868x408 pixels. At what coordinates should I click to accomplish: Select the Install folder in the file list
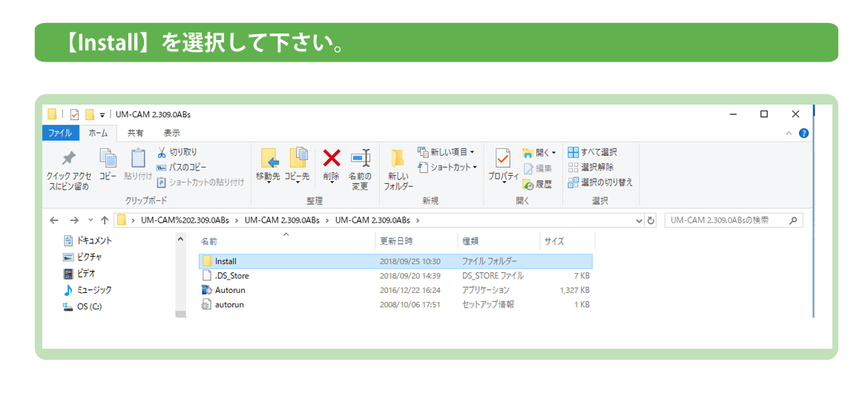tap(226, 261)
